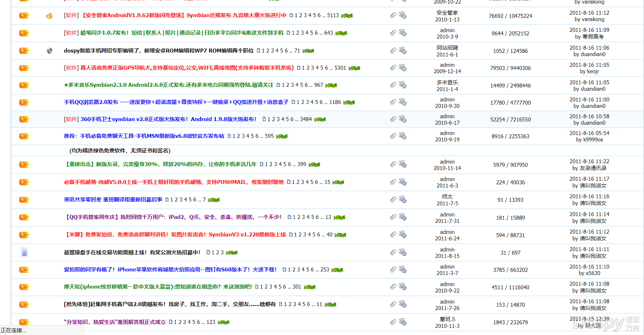644x335 pixels.
Task: Click the NEW badge on 360手机卫士 thread
Action: pyautogui.click(x=320, y=120)
